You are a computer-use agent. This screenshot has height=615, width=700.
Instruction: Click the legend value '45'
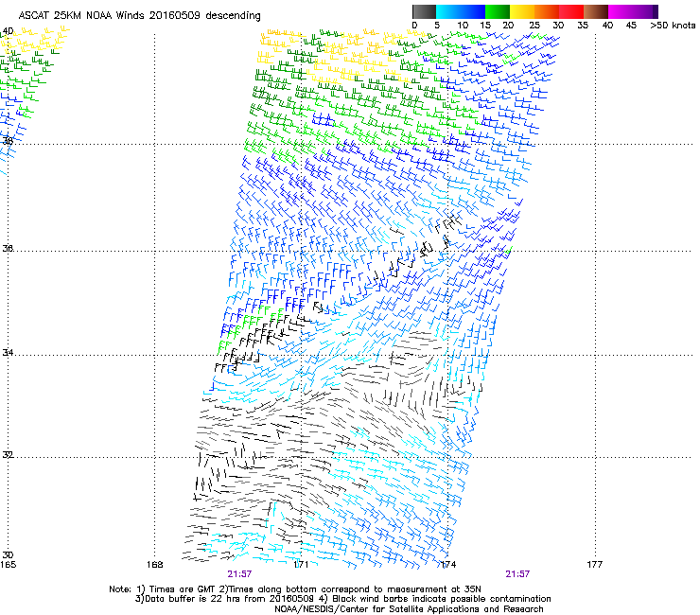pyautogui.click(x=631, y=26)
